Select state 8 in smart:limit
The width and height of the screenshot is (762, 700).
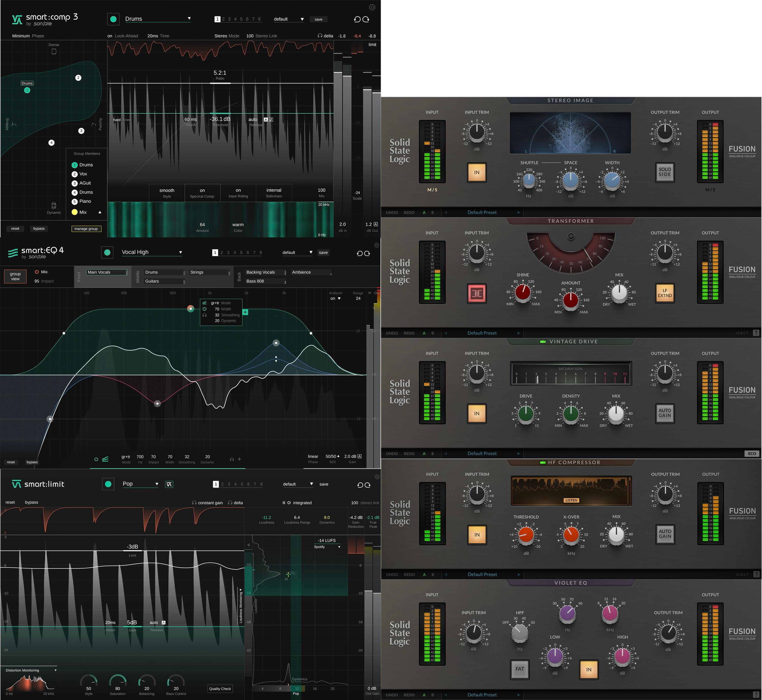pyautogui.click(x=261, y=484)
